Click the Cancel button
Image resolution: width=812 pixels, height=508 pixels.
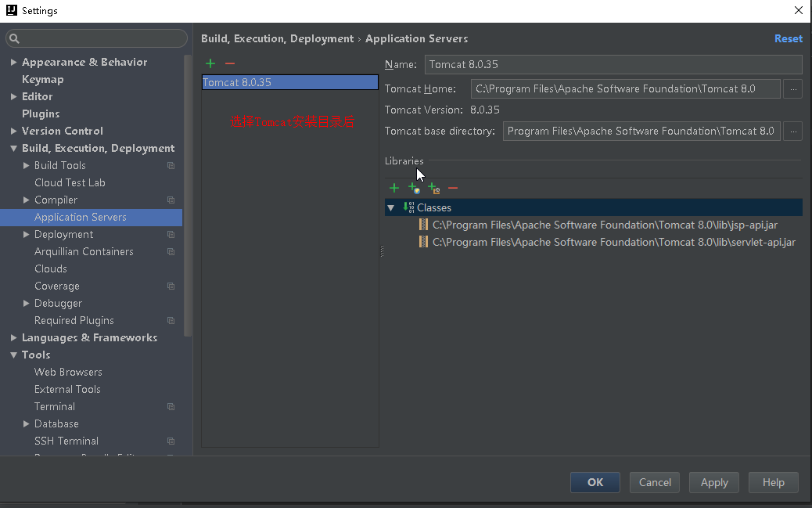655,483
